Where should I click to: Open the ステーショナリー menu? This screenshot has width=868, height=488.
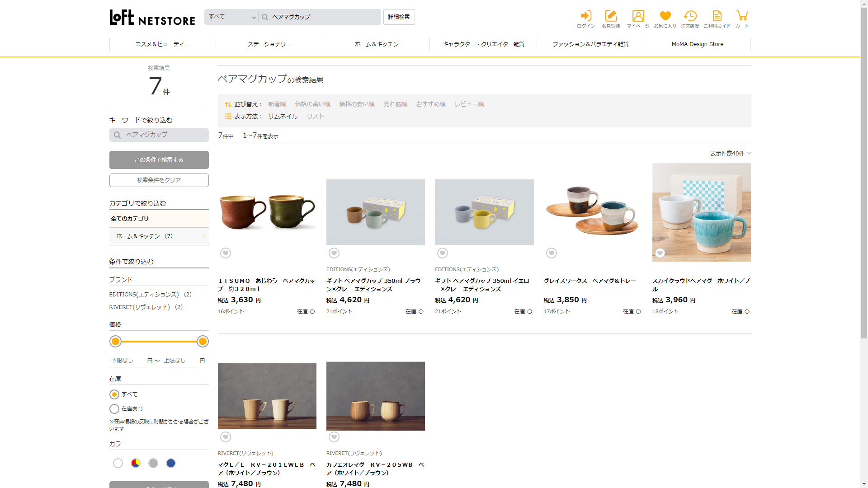click(269, 44)
